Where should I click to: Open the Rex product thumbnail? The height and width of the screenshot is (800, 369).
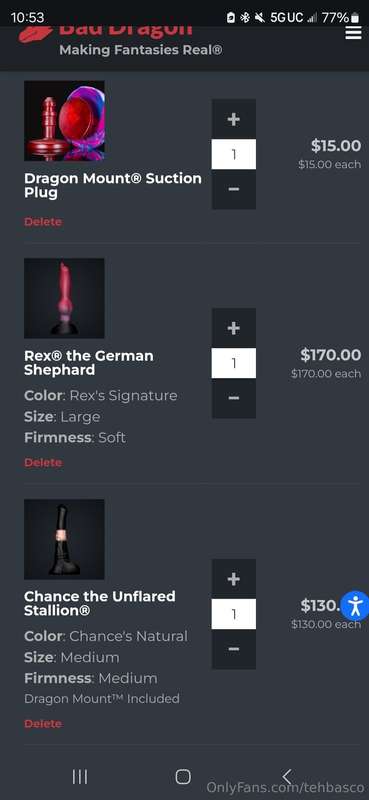(64, 298)
